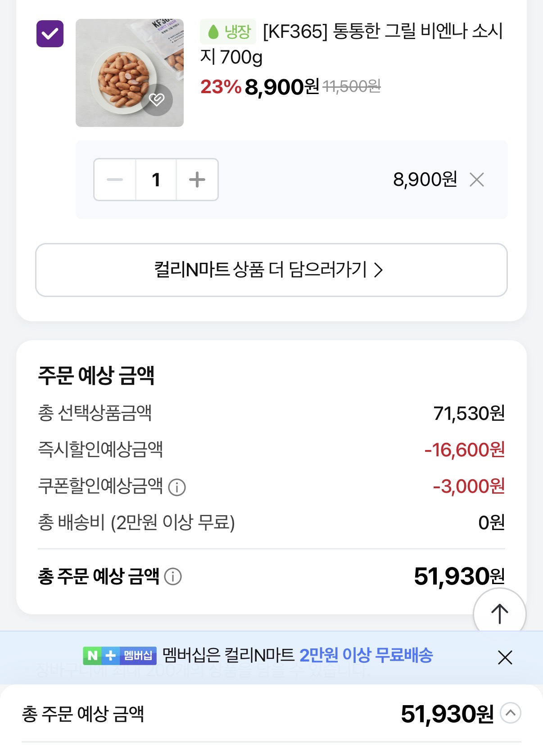Click the quantity number field
Image resolution: width=543 pixels, height=756 pixels.
[156, 180]
